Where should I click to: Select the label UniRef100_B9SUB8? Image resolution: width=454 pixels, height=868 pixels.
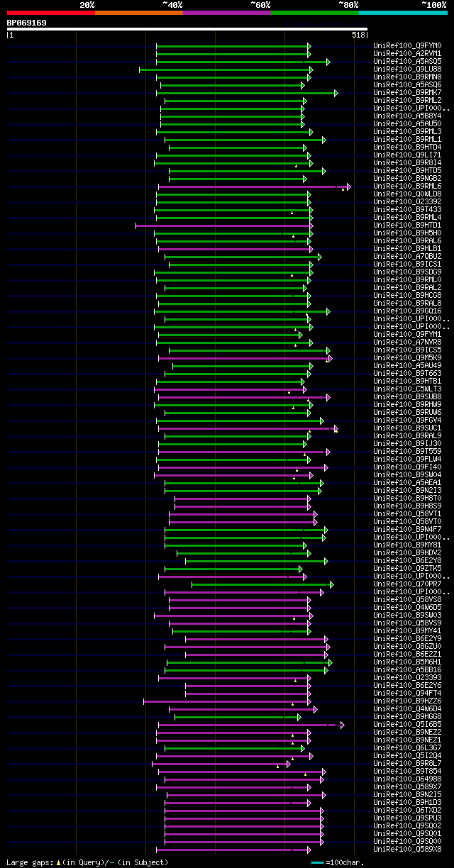[407, 396]
